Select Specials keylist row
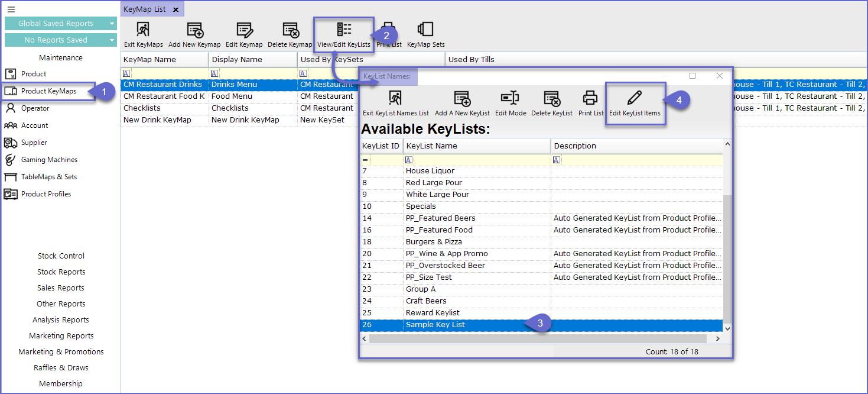 [541, 206]
